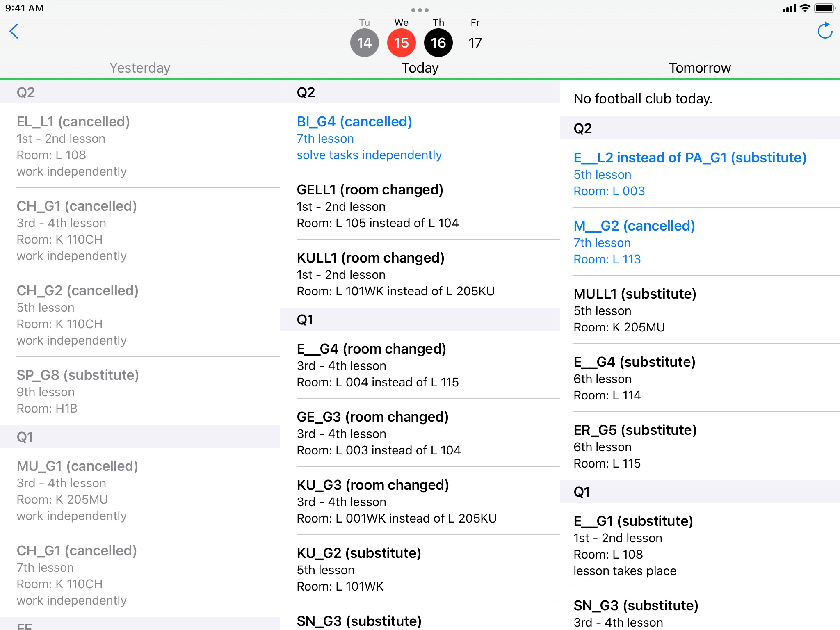840x630 pixels.
Task: Tap 'Room: L 003 instead of L 104'
Action: [x=379, y=450]
